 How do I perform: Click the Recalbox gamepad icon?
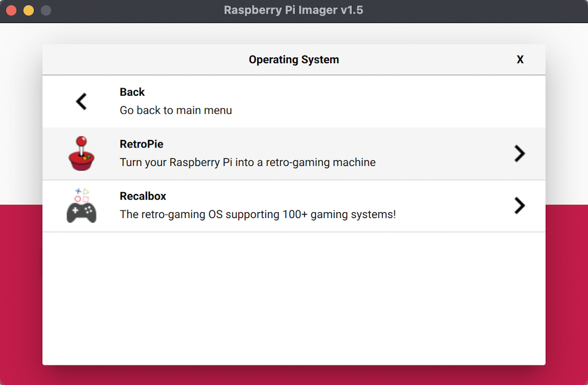[x=82, y=205]
